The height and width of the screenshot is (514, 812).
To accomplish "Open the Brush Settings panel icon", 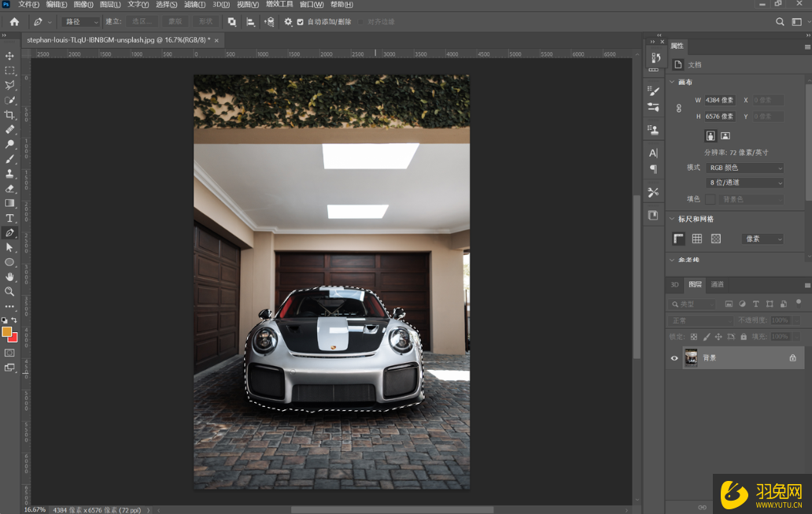I will click(x=654, y=91).
